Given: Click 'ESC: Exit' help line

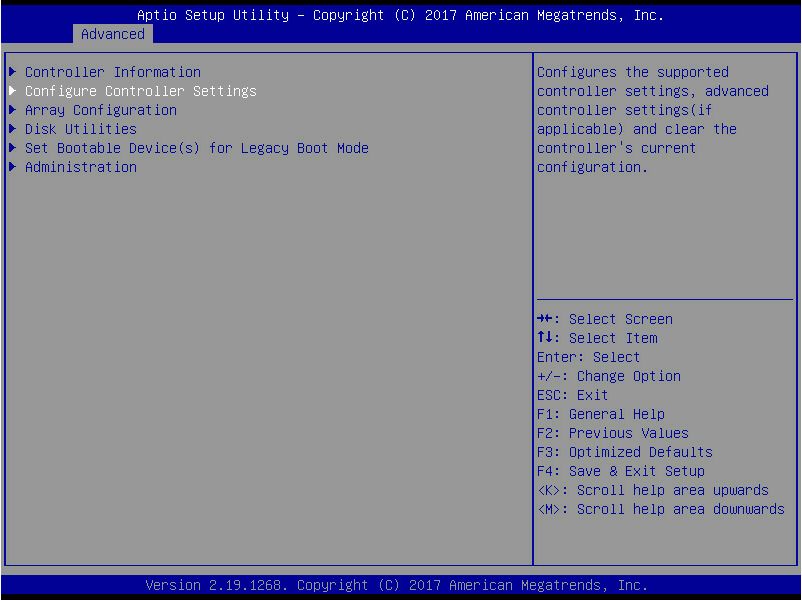Looking at the screenshot, I should click(x=572, y=395).
